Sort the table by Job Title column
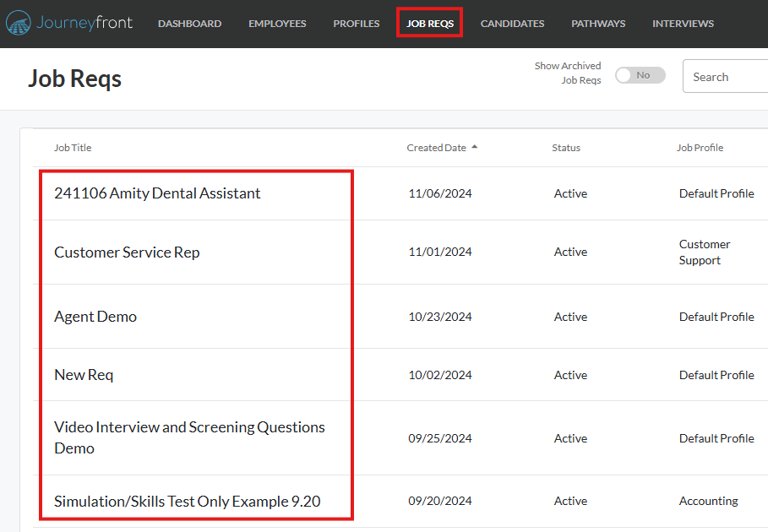The width and height of the screenshot is (768, 532). point(73,147)
